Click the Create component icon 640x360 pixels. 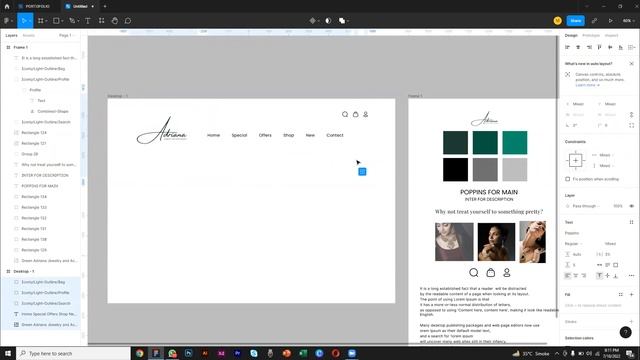tap(312, 21)
